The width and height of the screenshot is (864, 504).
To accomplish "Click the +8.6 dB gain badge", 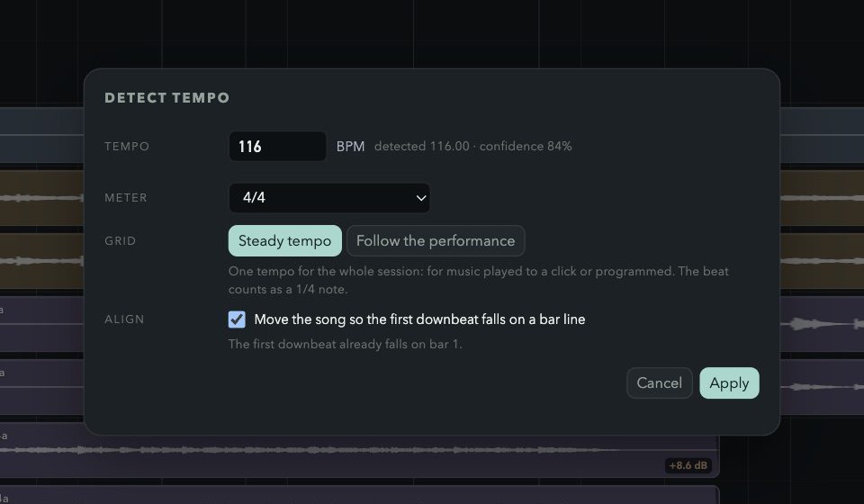I will (688, 465).
